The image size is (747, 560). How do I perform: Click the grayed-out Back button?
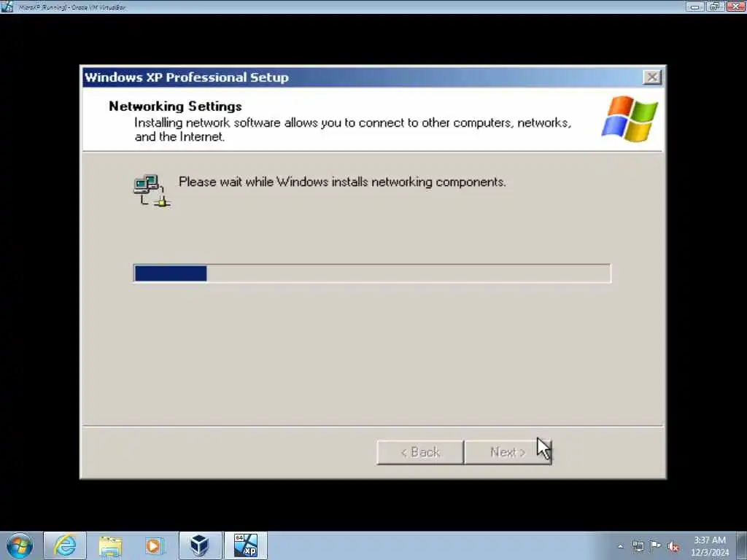(420, 452)
